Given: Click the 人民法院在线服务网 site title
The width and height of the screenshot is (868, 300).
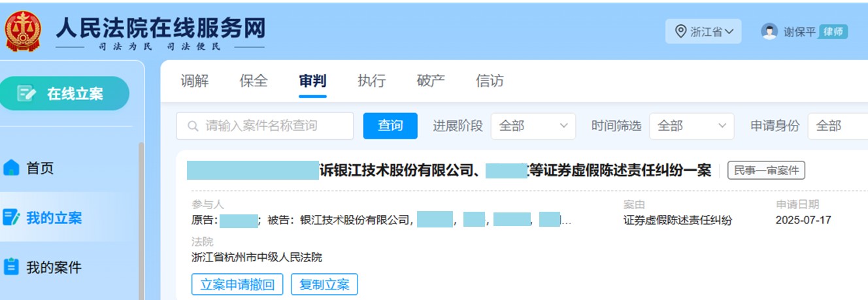Looking at the screenshot, I should coord(160,27).
